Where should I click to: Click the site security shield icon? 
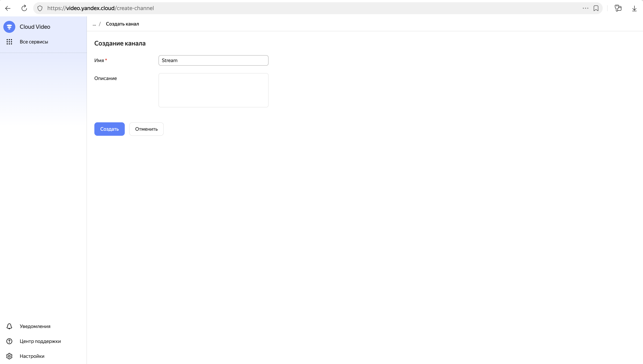coord(40,8)
